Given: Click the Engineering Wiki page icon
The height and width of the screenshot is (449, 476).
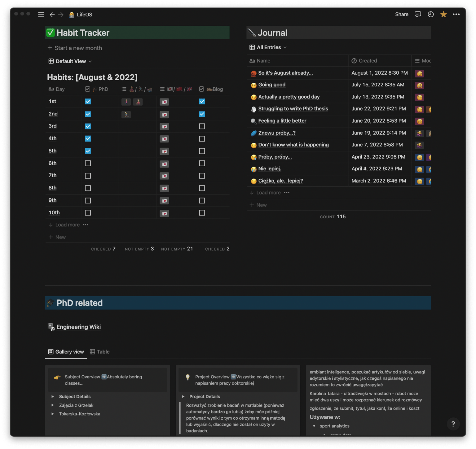Looking at the screenshot, I should [51, 327].
